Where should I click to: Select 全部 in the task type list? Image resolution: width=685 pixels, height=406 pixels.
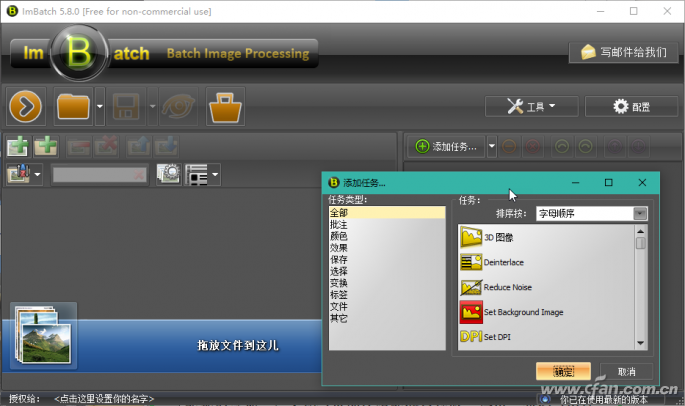click(387, 213)
